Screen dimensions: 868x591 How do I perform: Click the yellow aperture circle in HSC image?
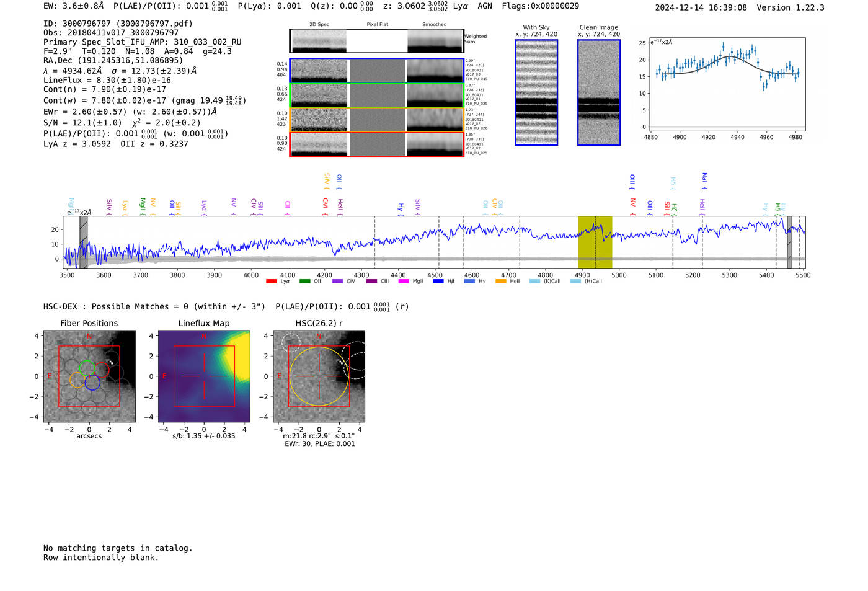coord(319,376)
